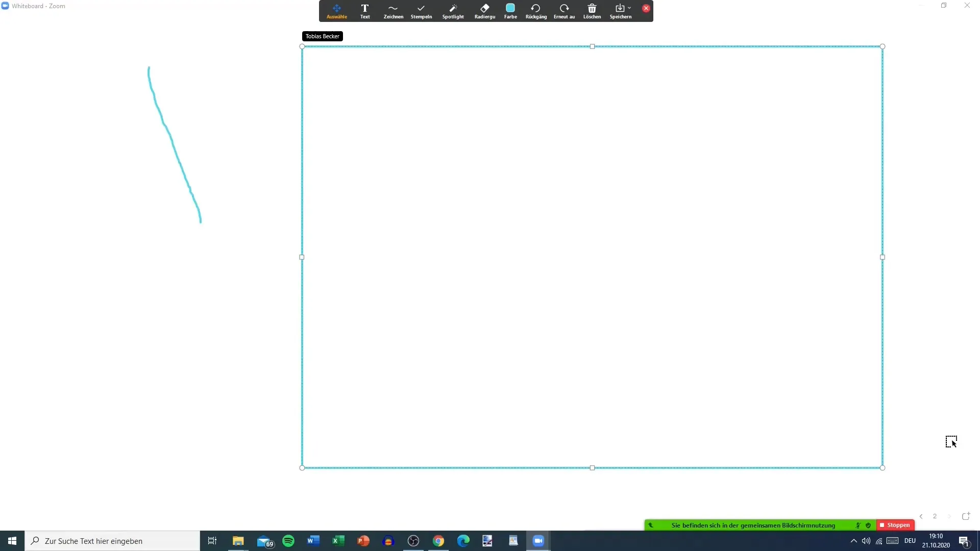The height and width of the screenshot is (551, 980).
Task: Click the Speichern (Save) button
Action: (x=620, y=10)
